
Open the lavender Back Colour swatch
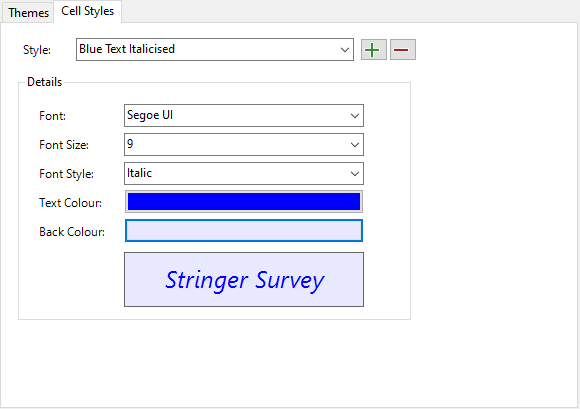point(244,231)
